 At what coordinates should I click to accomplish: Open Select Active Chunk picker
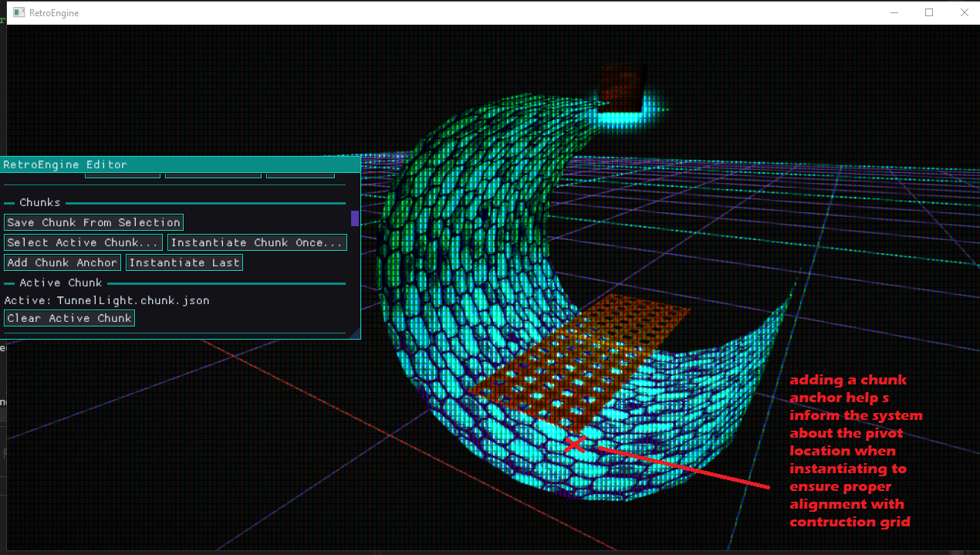tap(83, 242)
